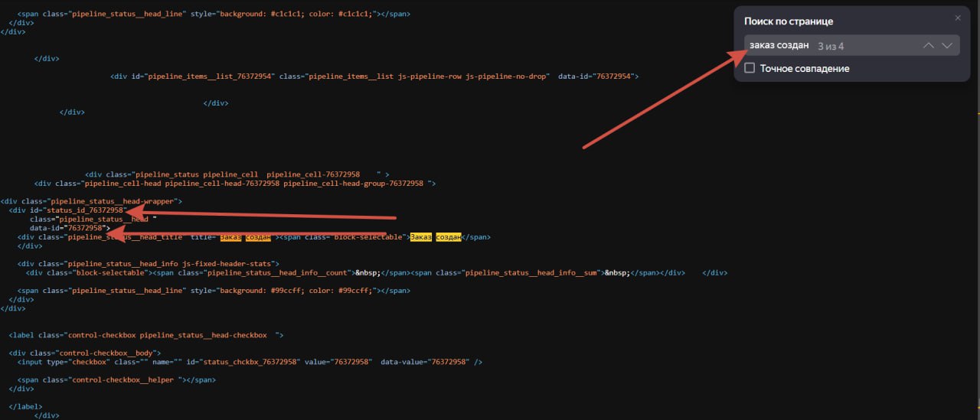Click the Точное совпадение label text
The image size is (980, 420).
pos(805,69)
